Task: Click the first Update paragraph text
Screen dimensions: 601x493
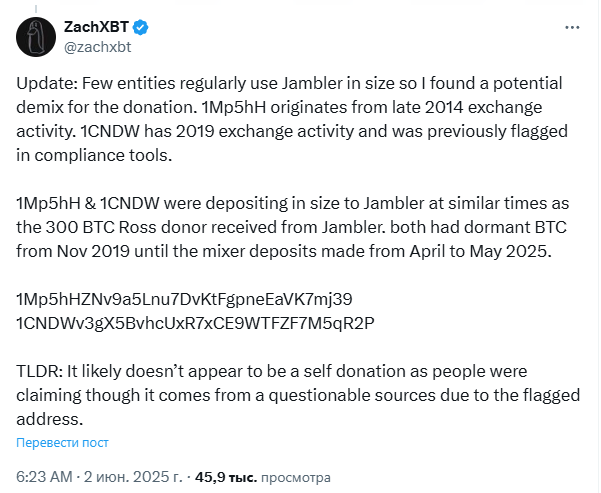Action: (292, 119)
